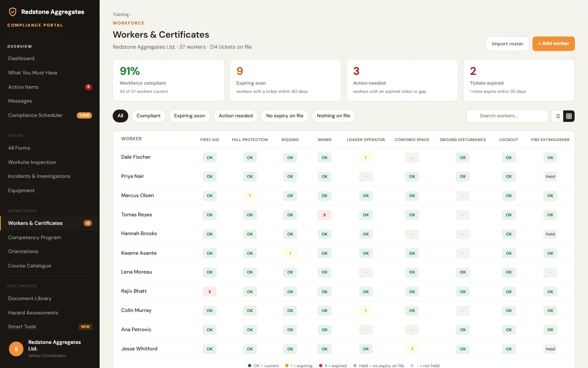
Task: Go to Messages in sidebar
Action: coord(20,101)
